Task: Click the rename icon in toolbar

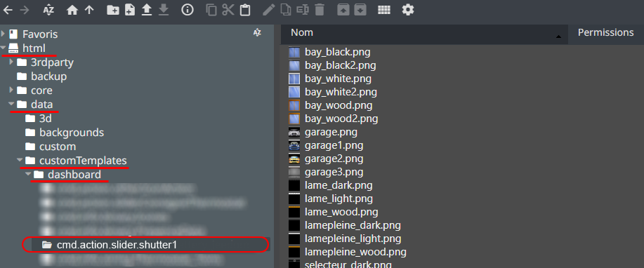Action: [x=303, y=10]
